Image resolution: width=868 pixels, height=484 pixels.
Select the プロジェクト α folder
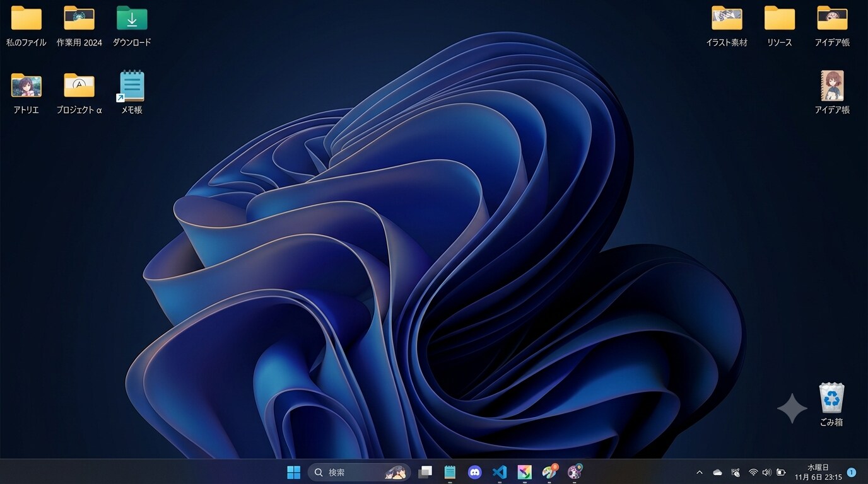pos(79,86)
